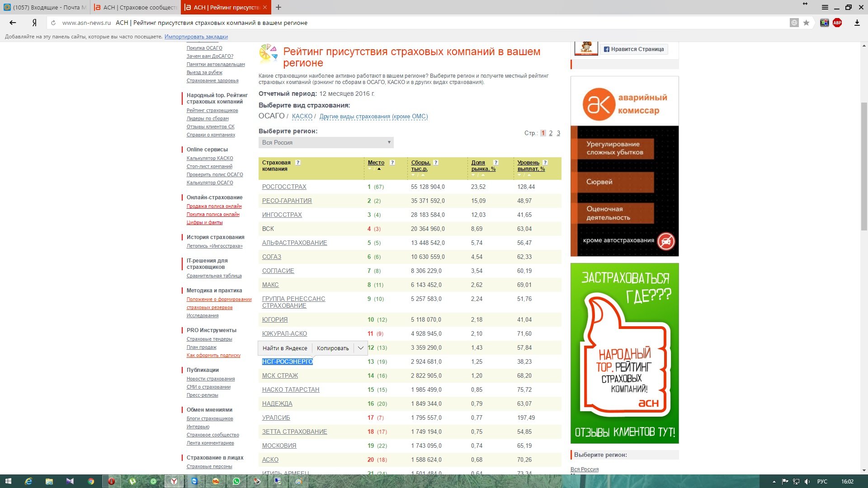Viewport: 868px width, 488px height.
Task: Open the browser hamburger menu
Action: (825, 7)
